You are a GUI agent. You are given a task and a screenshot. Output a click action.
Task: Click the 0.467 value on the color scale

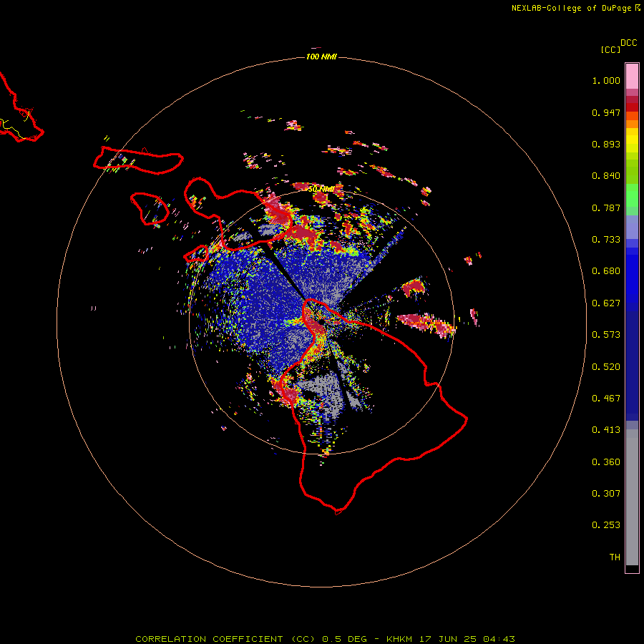pos(606,399)
